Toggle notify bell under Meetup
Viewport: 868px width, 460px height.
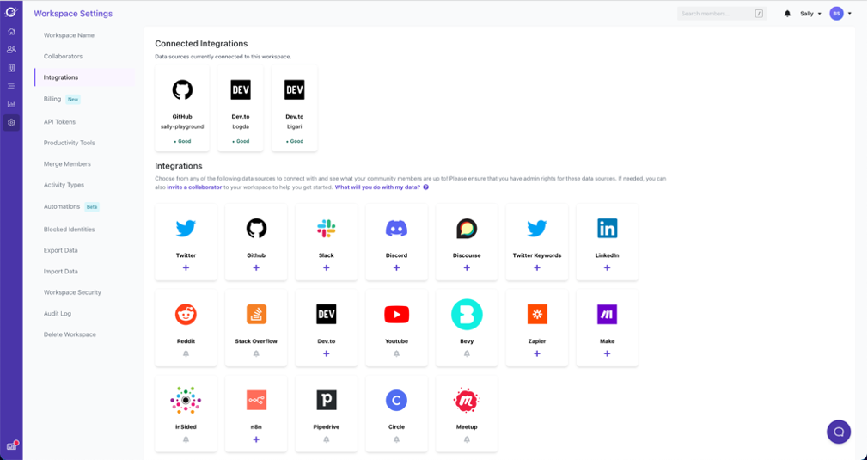click(467, 439)
